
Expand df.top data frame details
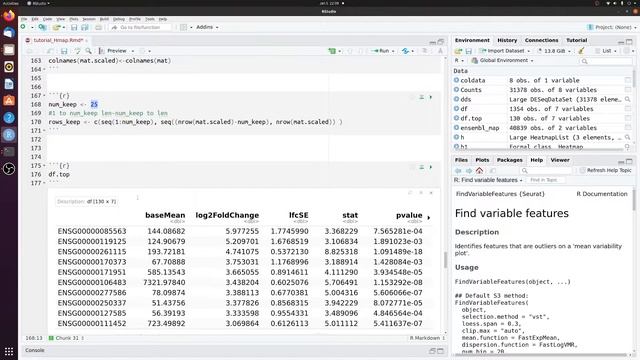click(x=456, y=118)
